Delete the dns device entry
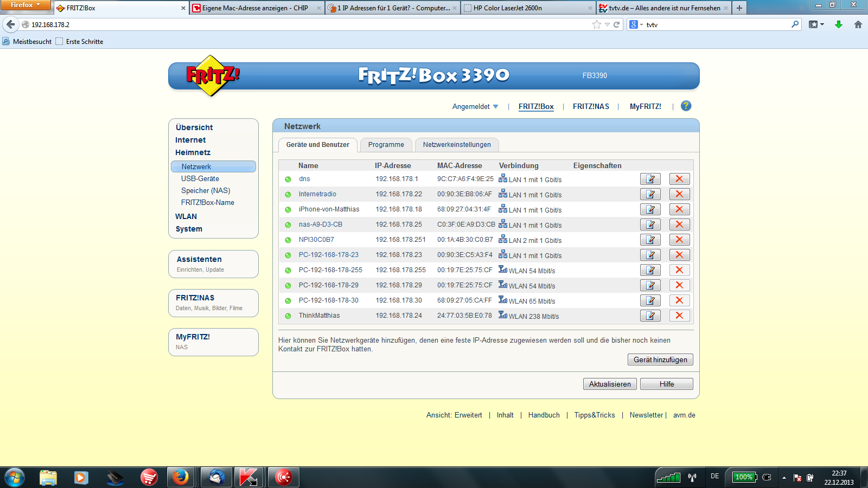868x488 pixels. 679,179
